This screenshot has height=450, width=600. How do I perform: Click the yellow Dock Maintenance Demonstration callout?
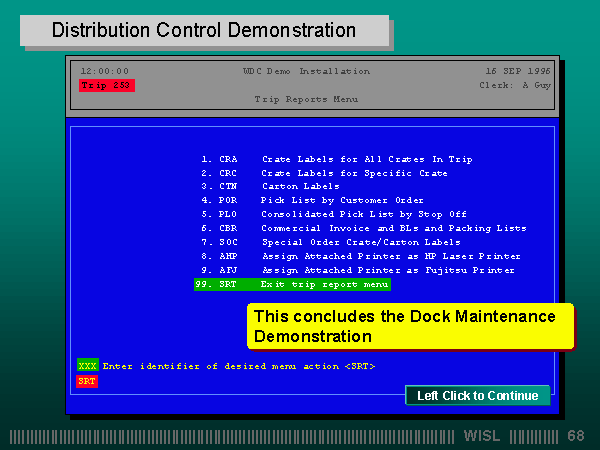[411, 326]
